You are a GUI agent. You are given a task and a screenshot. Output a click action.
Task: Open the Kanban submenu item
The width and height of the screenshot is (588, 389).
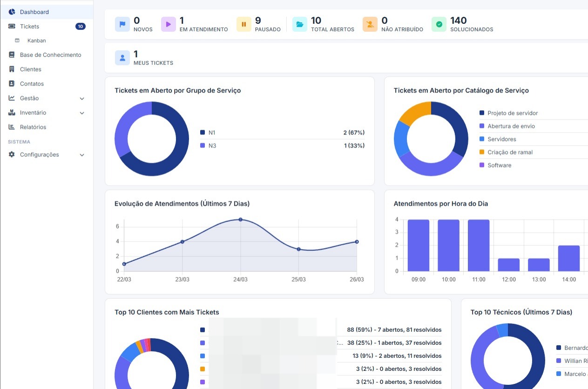[47, 40]
